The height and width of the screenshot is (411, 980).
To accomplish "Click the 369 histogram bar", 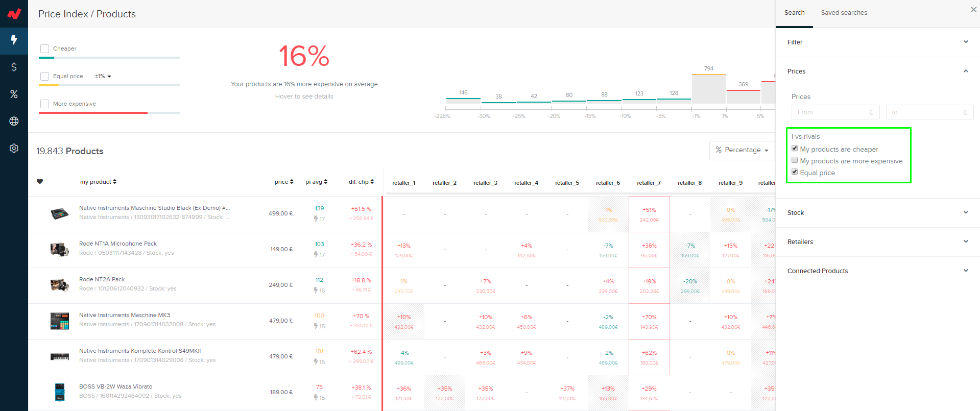I will [x=744, y=97].
